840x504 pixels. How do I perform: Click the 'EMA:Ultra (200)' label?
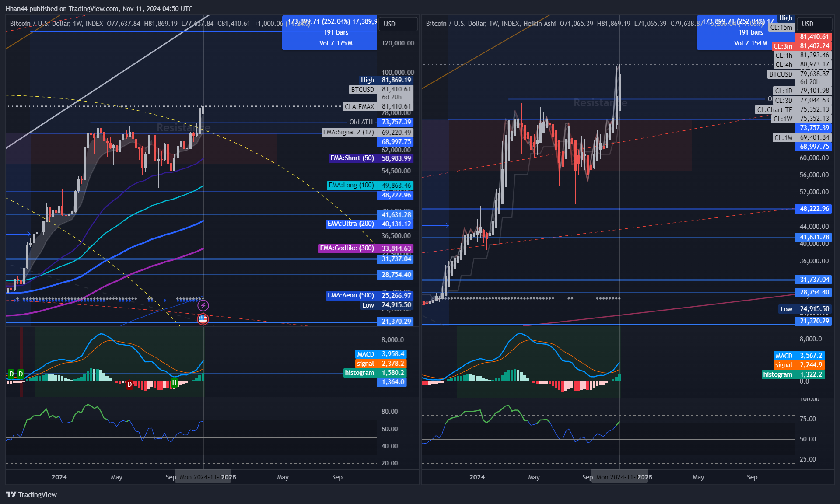coord(351,224)
